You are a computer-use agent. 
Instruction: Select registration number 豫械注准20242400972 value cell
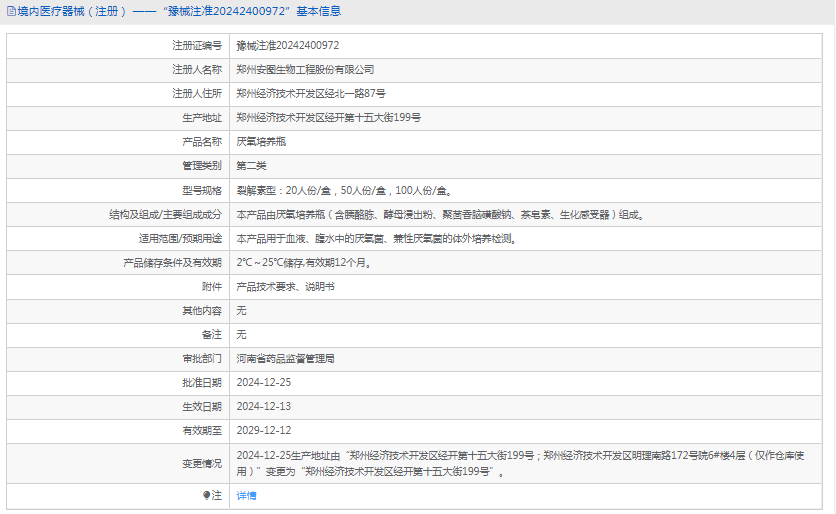click(x=525, y=46)
